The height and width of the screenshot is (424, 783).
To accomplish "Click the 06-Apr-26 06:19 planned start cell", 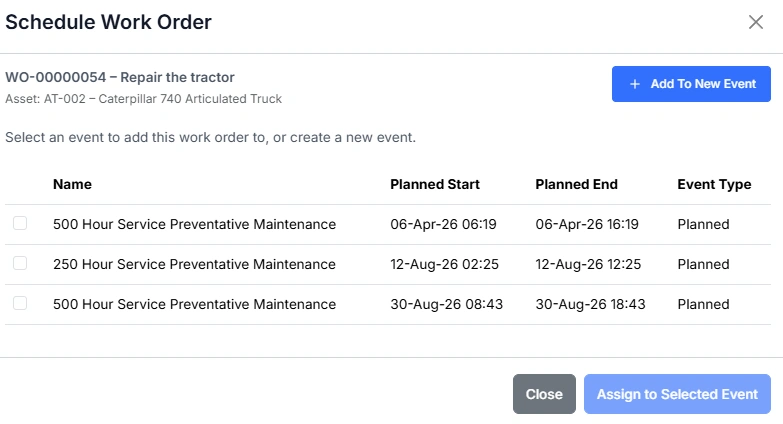I will coord(443,224).
